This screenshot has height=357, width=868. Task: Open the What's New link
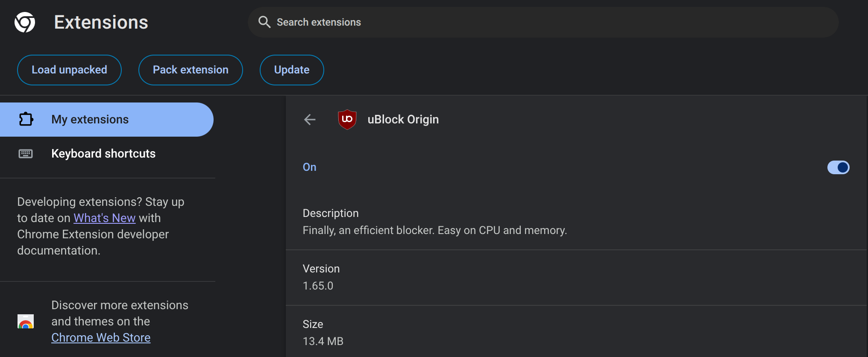105,218
